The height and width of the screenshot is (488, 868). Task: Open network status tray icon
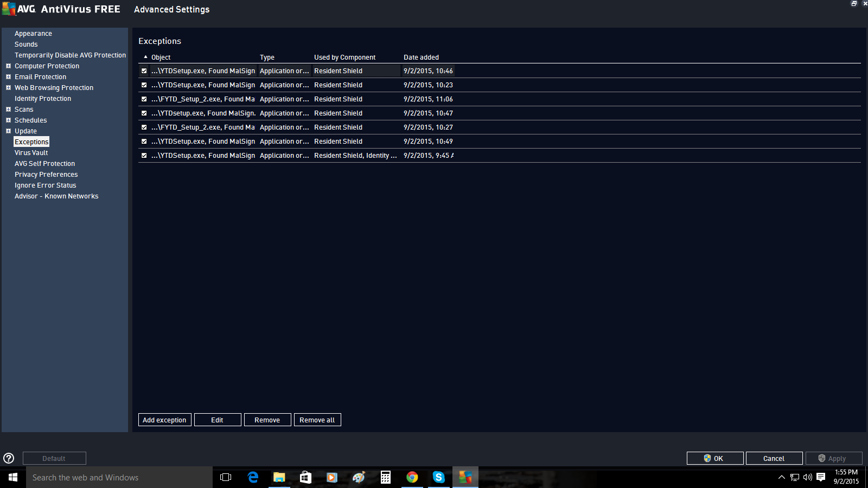click(x=795, y=477)
